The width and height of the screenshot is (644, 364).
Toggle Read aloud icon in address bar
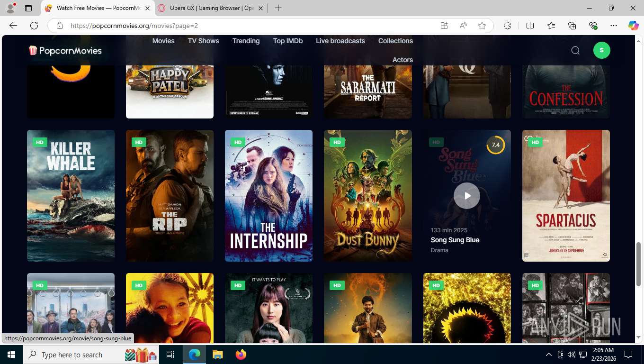click(463, 26)
